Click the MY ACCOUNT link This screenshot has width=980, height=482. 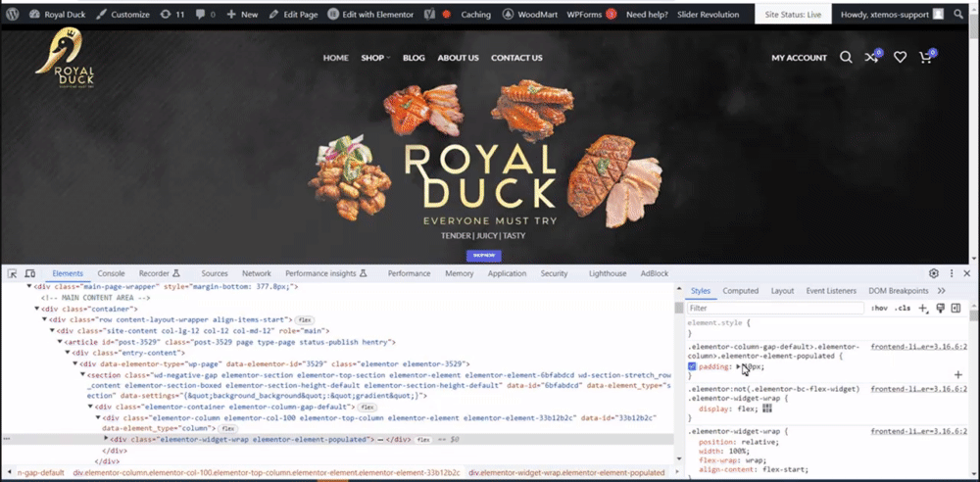tap(799, 58)
